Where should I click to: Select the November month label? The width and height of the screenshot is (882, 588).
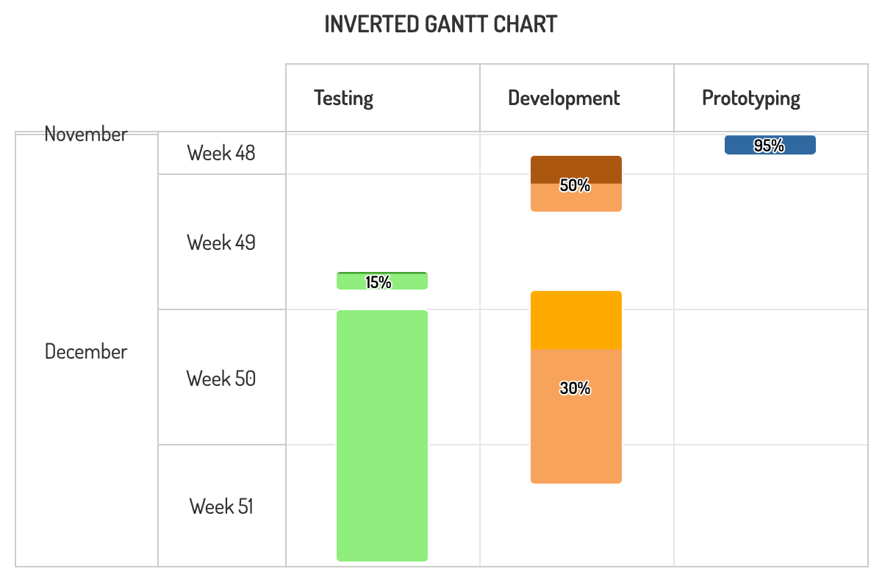pos(86,134)
